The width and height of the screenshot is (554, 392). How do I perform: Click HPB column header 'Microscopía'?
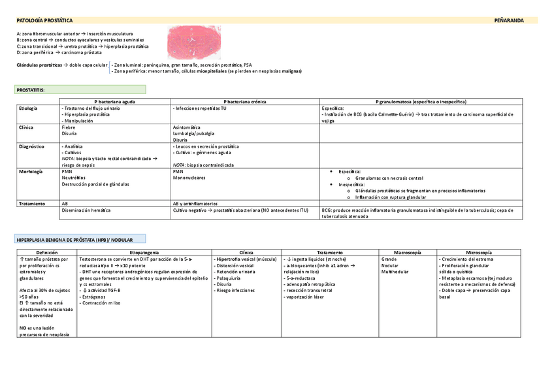point(479,253)
